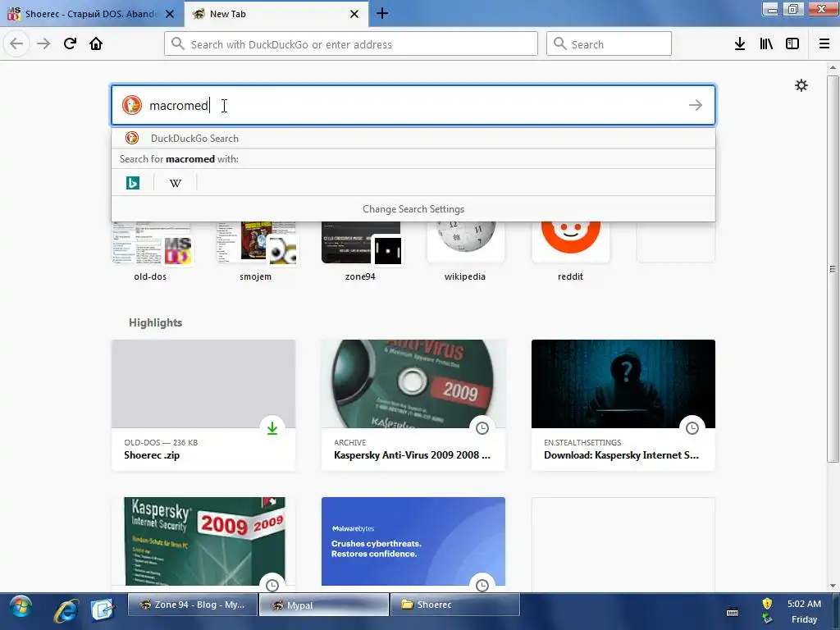This screenshot has height=630, width=840.
Task: Click scrollbar down arrow
Action: click(x=833, y=586)
